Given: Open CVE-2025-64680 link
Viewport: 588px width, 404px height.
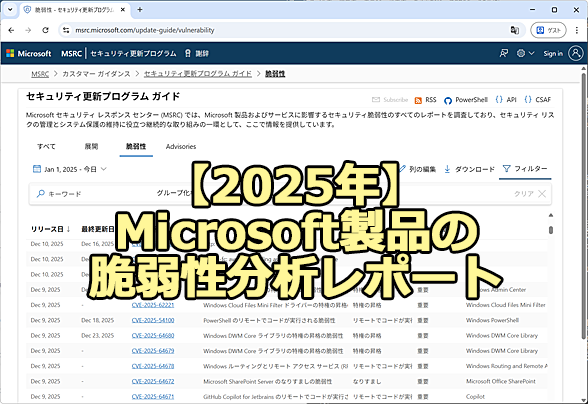Looking at the screenshot, I should click(x=153, y=336).
